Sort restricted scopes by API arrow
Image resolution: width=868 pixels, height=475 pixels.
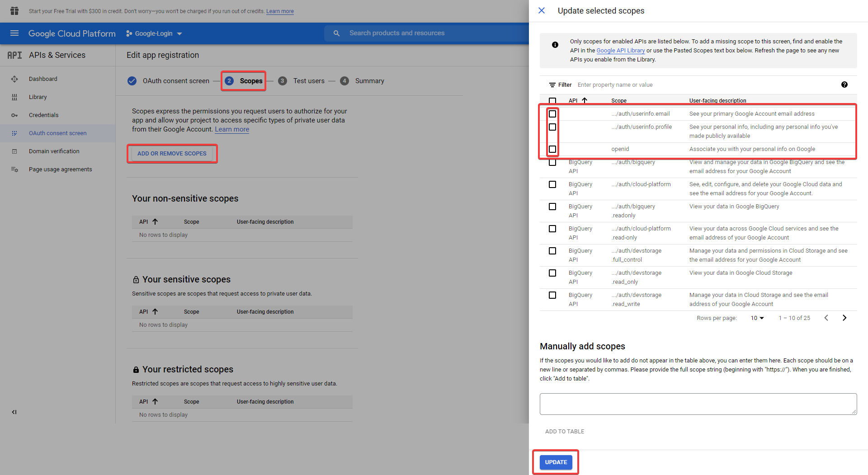point(155,402)
